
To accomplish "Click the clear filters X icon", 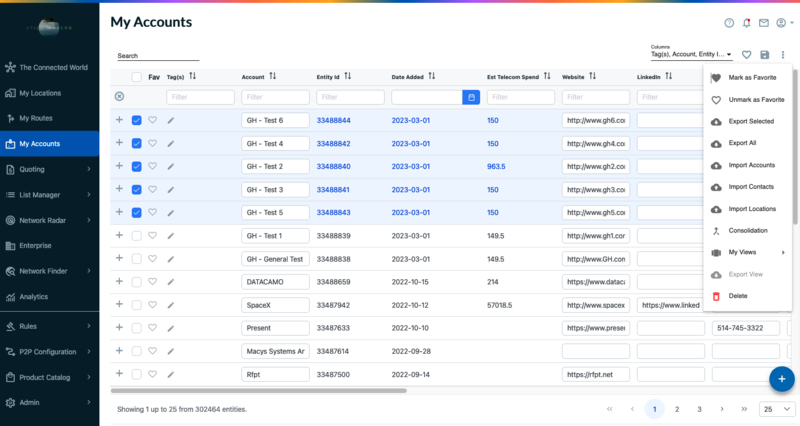I will [119, 97].
